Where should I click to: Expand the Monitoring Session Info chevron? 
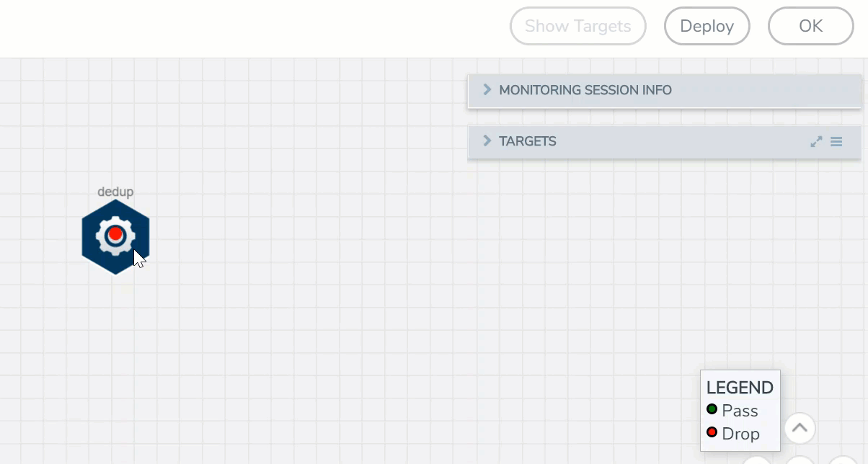pyautogui.click(x=487, y=89)
